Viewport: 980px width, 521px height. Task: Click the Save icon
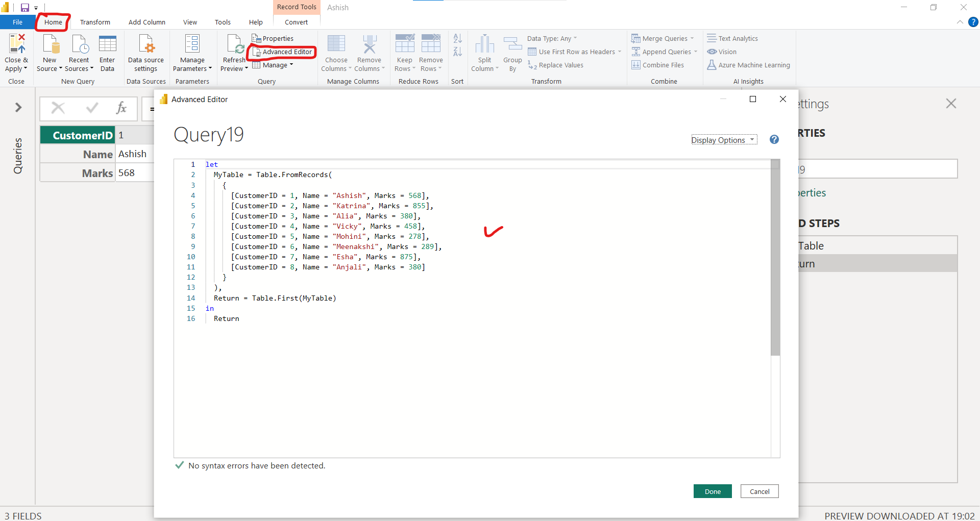[23, 7]
